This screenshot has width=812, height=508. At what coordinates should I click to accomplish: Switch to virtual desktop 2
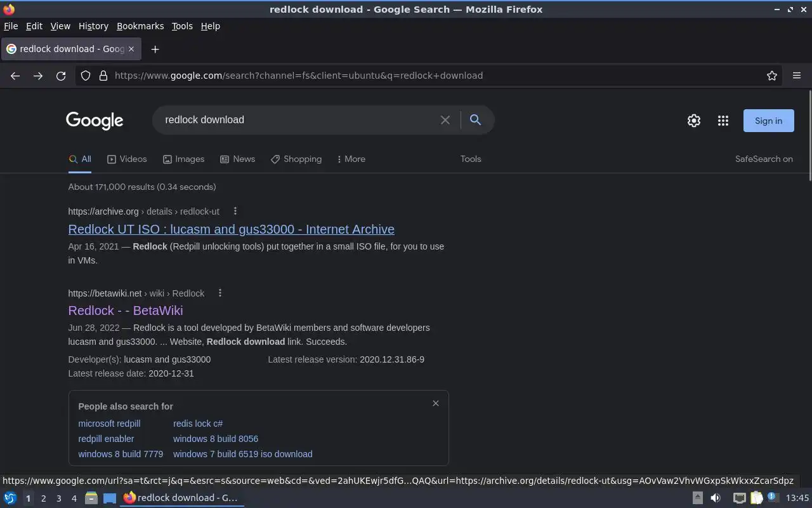coord(44,498)
